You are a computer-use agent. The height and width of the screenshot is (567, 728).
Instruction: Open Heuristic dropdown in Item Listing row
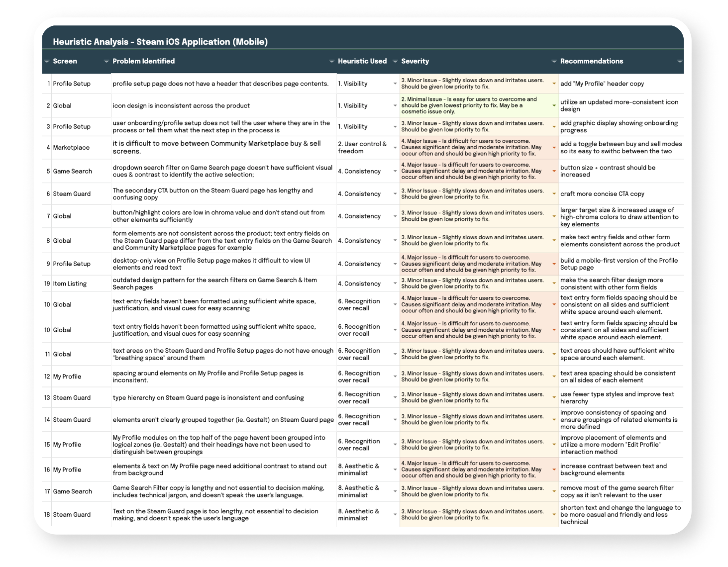[x=395, y=283]
